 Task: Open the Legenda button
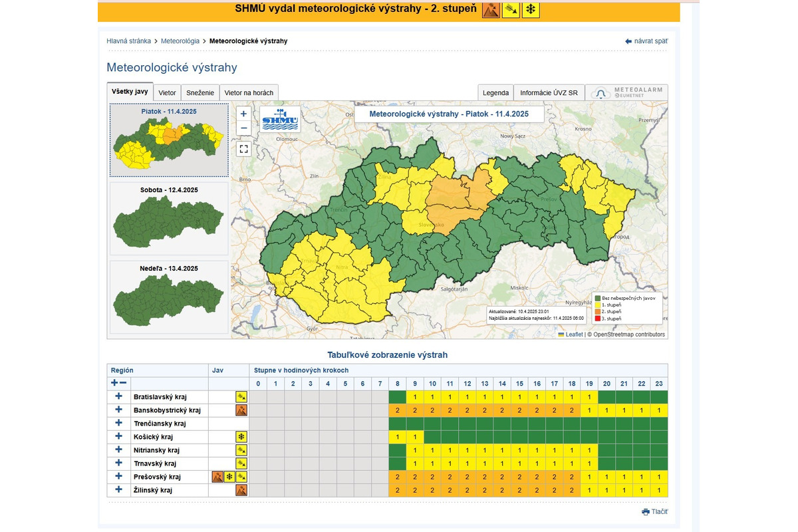495,93
